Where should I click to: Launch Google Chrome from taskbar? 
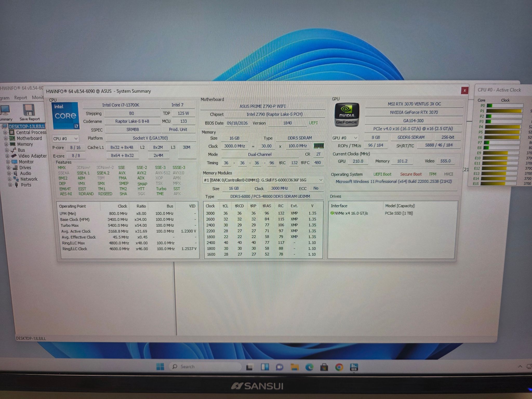[339, 367]
